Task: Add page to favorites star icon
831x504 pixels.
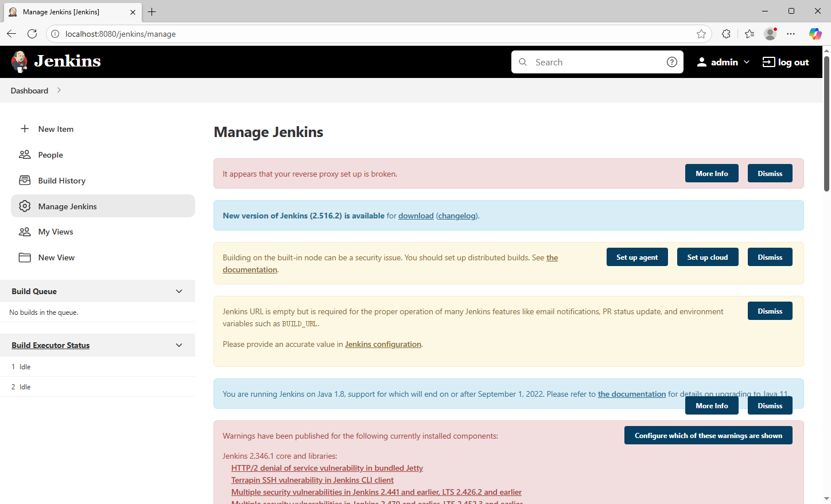Action: [x=701, y=34]
